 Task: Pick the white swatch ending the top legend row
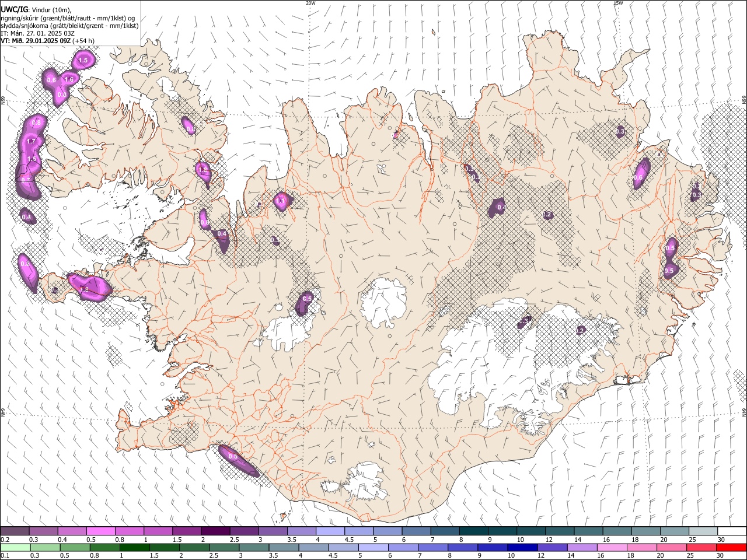tap(731, 531)
